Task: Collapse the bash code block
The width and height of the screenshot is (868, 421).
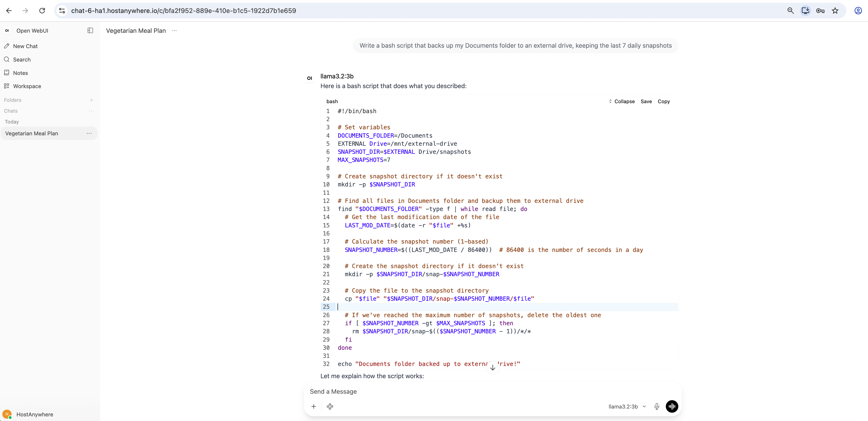Action: point(622,101)
